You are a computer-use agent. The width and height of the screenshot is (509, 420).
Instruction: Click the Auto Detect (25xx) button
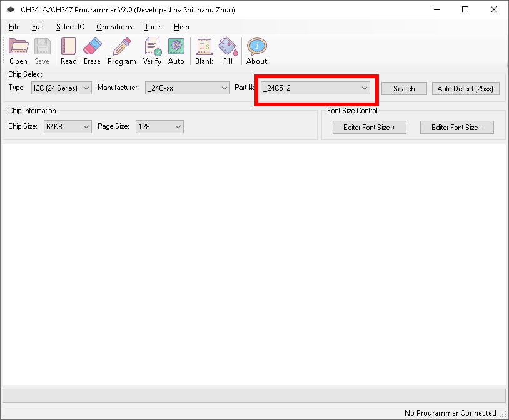pos(465,89)
